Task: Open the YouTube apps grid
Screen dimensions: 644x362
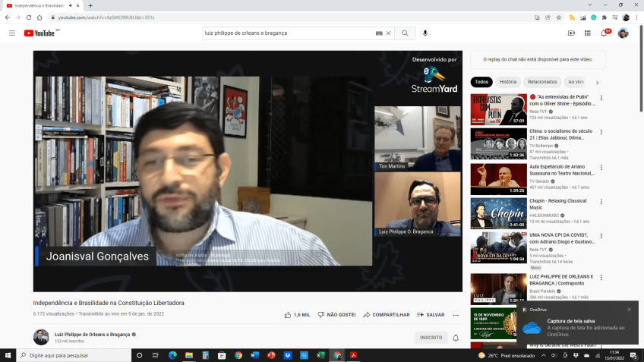Action: pyautogui.click(x=588, y=33)
